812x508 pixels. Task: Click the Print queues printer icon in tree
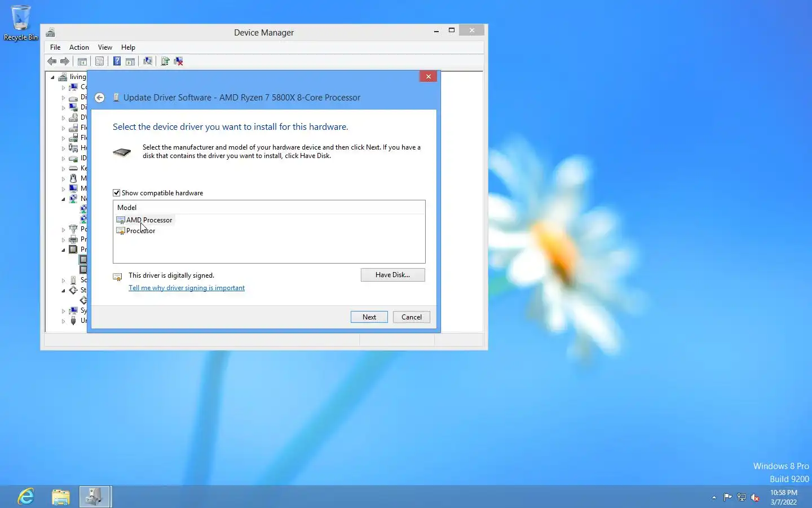click(x=73, y=239)
